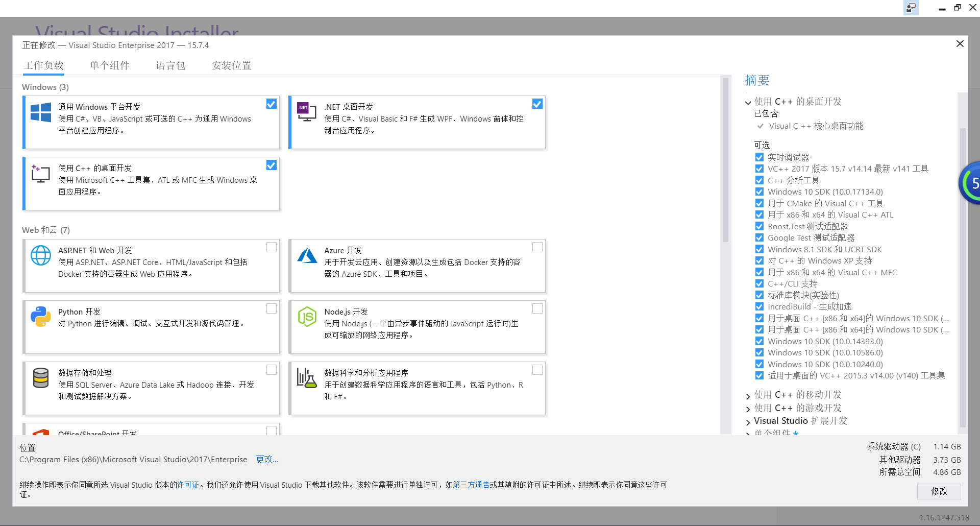Close the modify dialog with the X
980x526 pixels.
click(960, 44)
